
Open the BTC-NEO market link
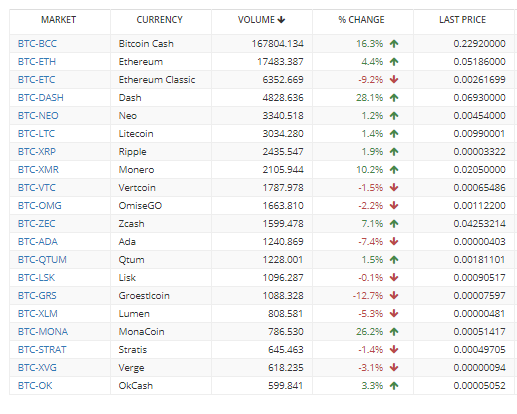click(38, 116)
